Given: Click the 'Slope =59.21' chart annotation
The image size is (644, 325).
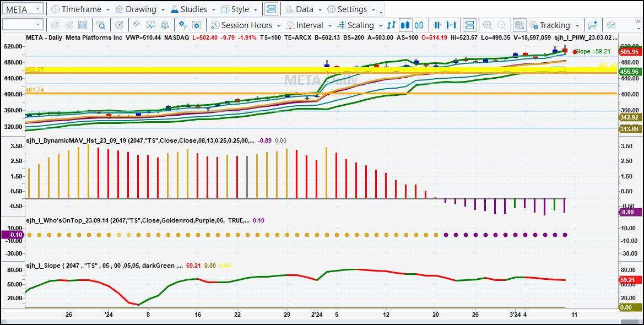Looking at the screenshot, I should pyautogui.click(x=593, y=51).
